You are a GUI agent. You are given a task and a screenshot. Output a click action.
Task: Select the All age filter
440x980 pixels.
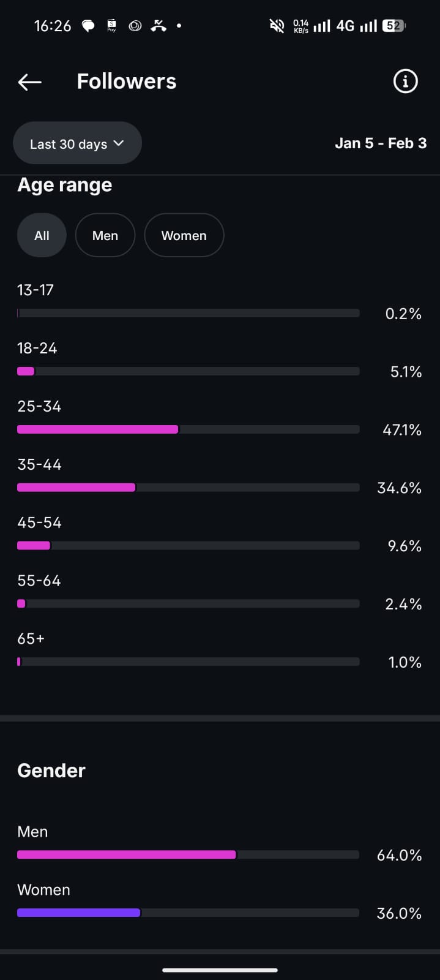(x=42, y=235)
